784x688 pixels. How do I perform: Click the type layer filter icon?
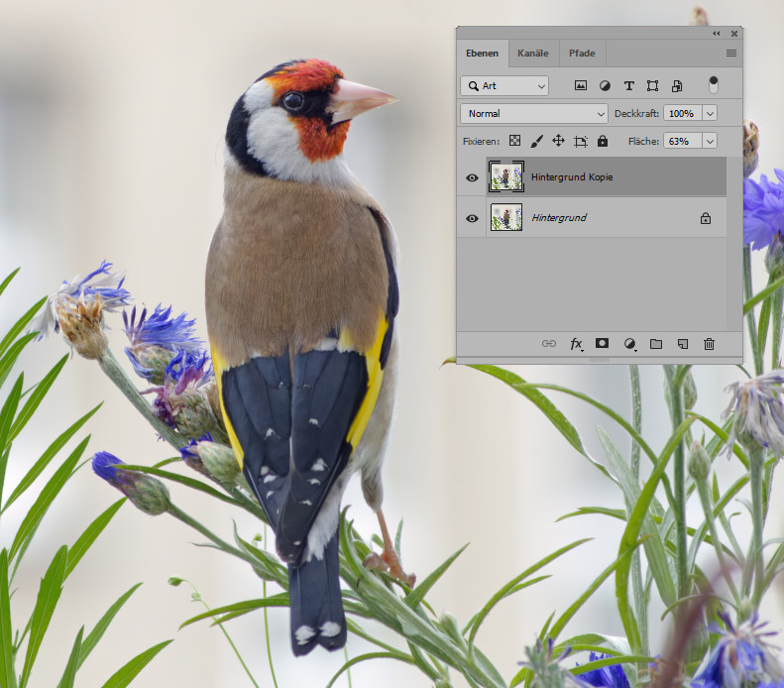628,86
